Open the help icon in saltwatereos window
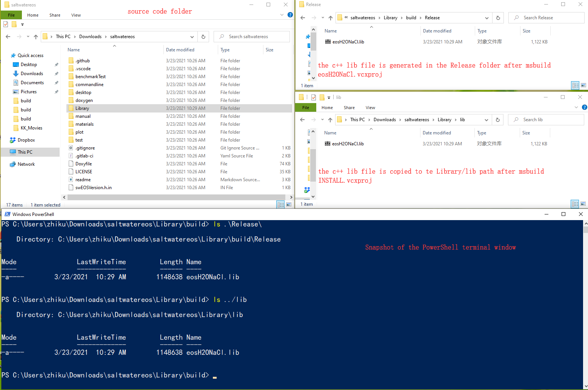The height and width of the screenshot is (390, 588). [290, 15]
